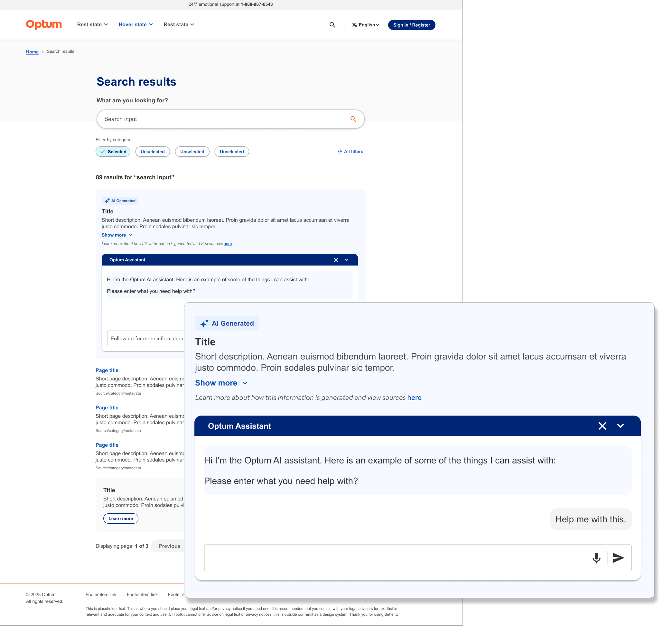Click translate icon beside English

(354, 25)
